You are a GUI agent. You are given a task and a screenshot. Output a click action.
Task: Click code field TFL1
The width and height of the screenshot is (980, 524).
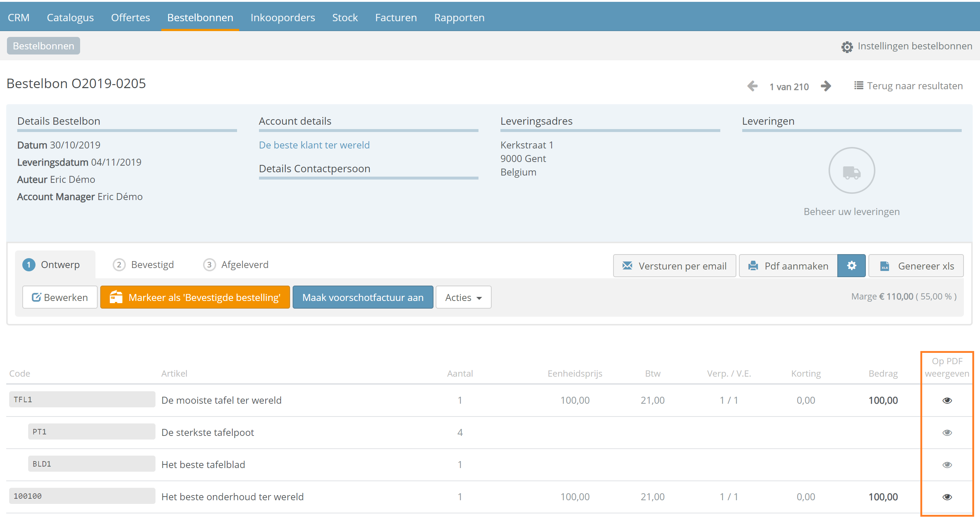click(82, 399)
